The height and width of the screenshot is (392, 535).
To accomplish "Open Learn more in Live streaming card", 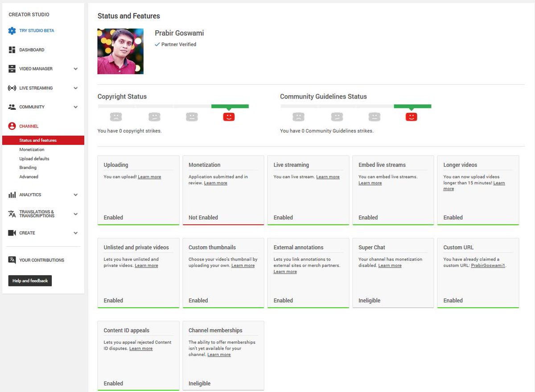I will [328, 177].
